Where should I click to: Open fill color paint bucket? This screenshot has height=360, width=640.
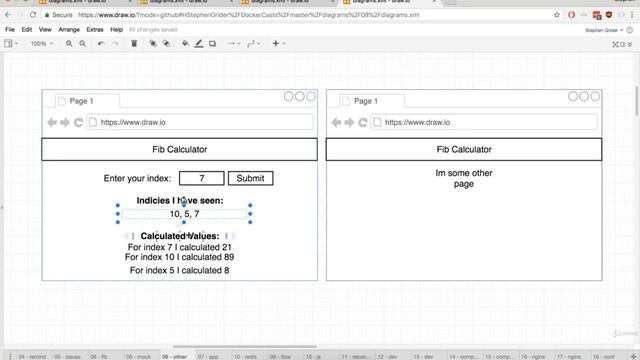point(185,43)
